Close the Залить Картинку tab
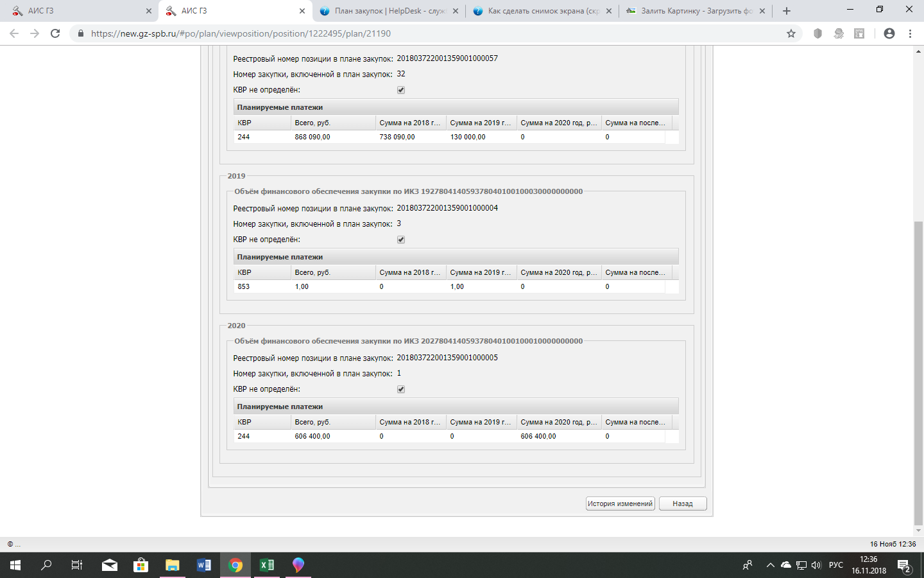This screenshot has height=578, width=924. [762, 11]
